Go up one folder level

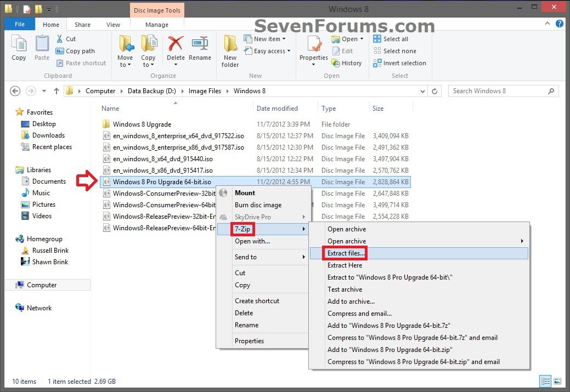click(57, 91)
